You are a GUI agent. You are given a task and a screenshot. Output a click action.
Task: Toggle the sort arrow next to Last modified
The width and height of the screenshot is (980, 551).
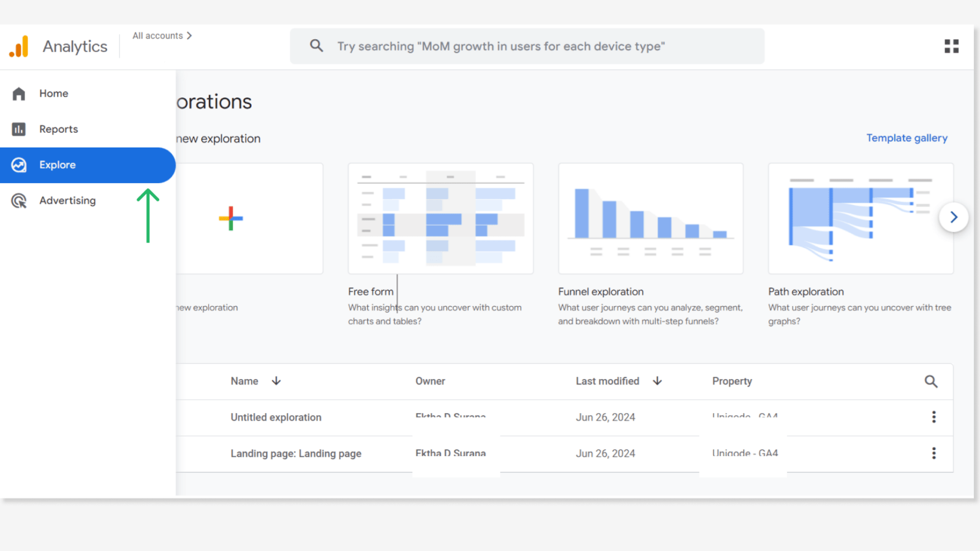click(657, 381)
